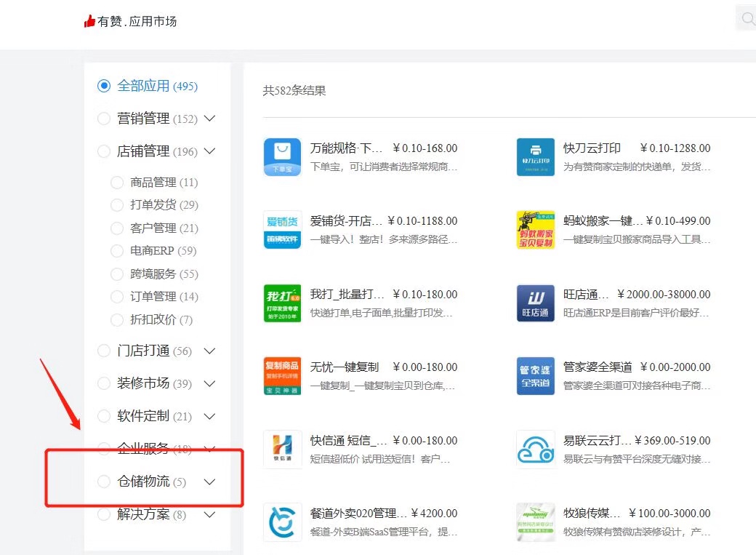This screenshot has width=756, height=555.
Task: Select the 仓储物流 radio button
Action: [x=104, y=482]
